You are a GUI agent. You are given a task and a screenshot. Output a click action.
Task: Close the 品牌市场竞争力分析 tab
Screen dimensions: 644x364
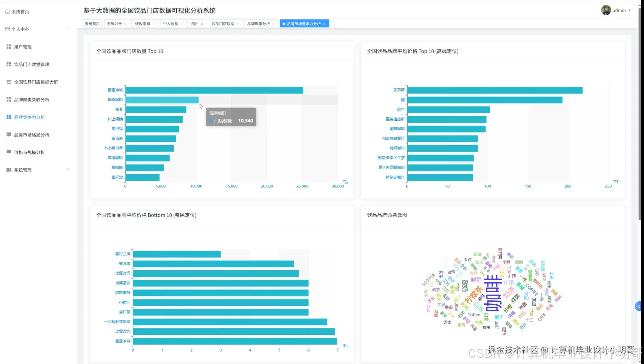point(324,24)
